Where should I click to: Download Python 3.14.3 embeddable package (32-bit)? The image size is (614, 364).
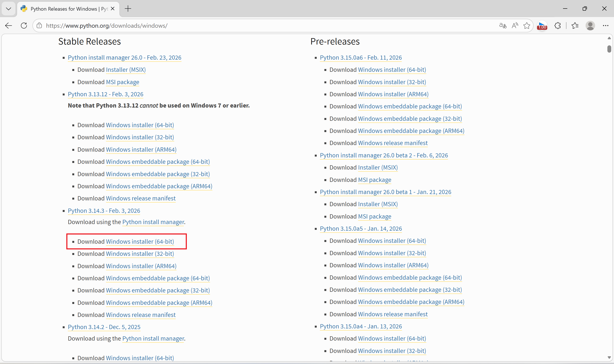158,291
